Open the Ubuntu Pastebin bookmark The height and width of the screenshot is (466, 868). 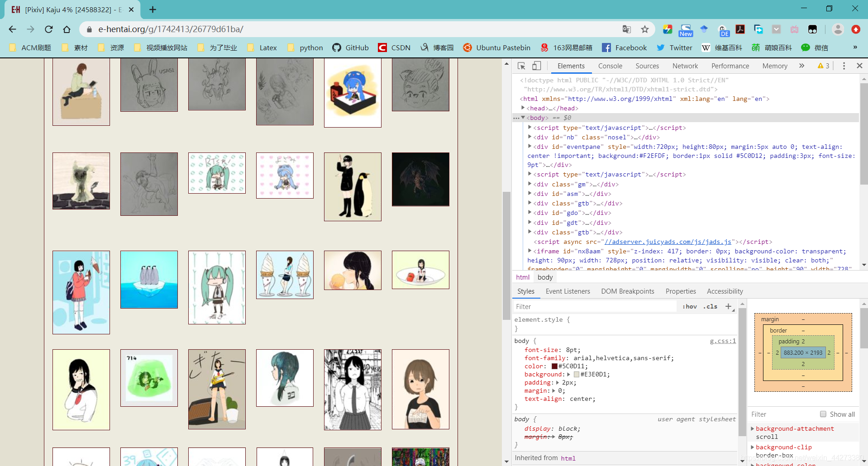pos(496,48)
